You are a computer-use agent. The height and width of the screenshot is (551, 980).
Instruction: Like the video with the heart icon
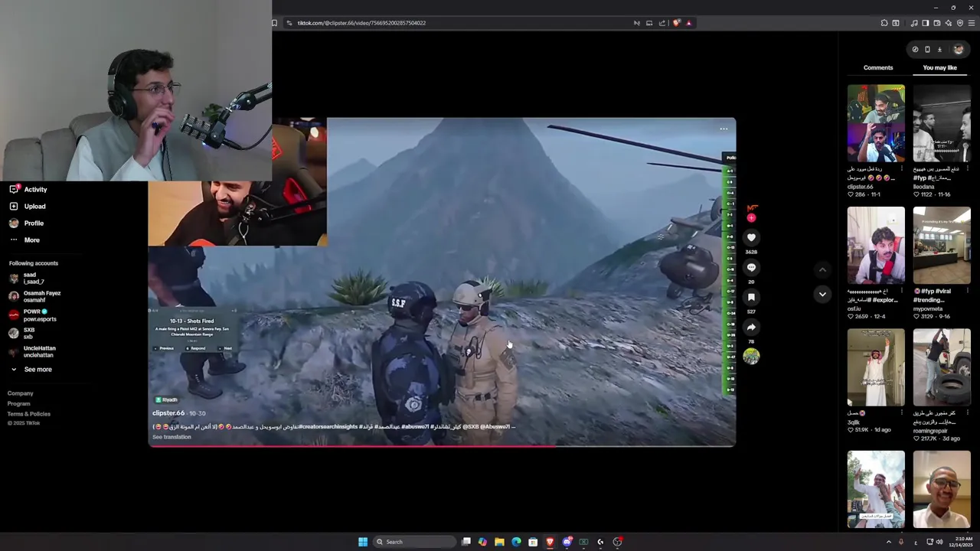(751, 238)
